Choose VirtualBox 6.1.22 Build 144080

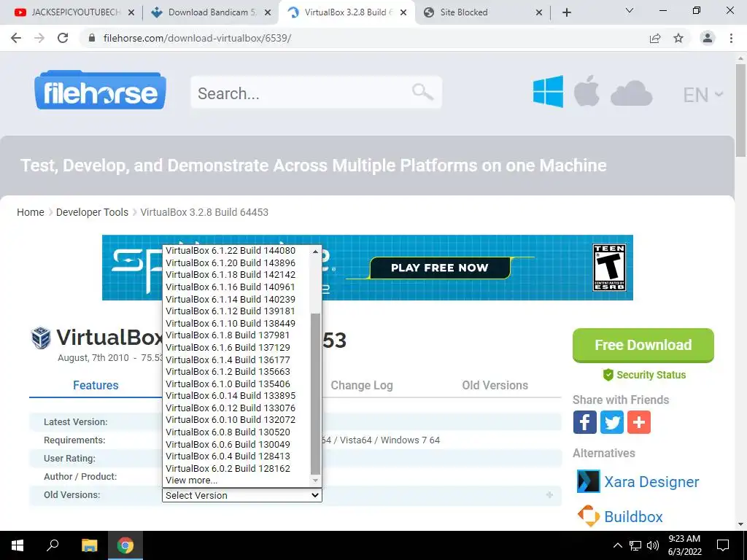[231, 251]
